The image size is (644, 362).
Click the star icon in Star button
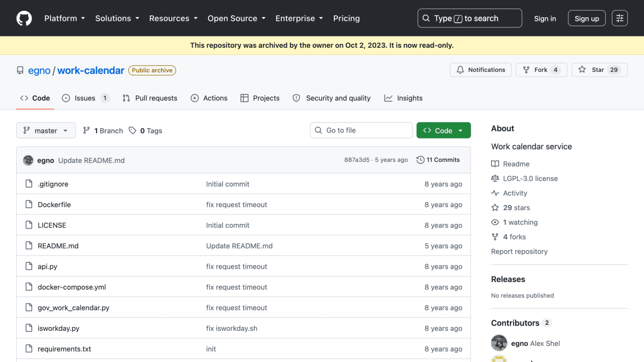(x=582, y=70)
